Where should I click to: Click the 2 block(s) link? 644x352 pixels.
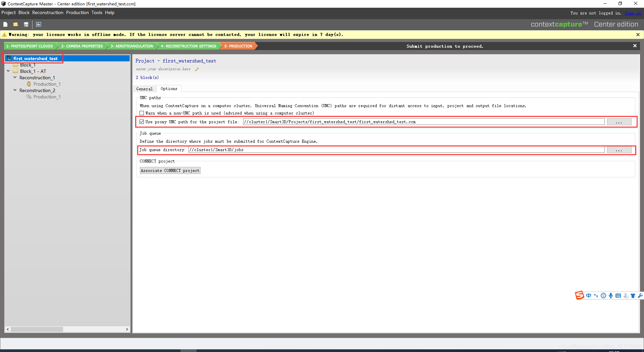147,78
